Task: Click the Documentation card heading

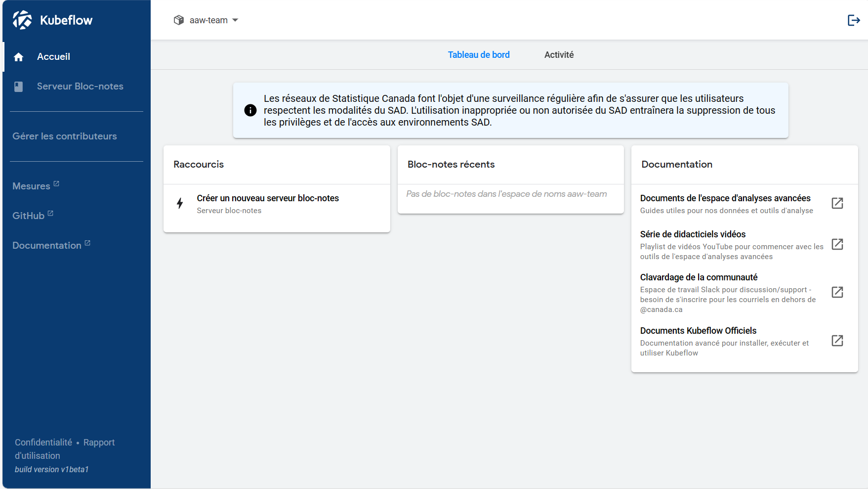Action: click(x=677, y=165)
